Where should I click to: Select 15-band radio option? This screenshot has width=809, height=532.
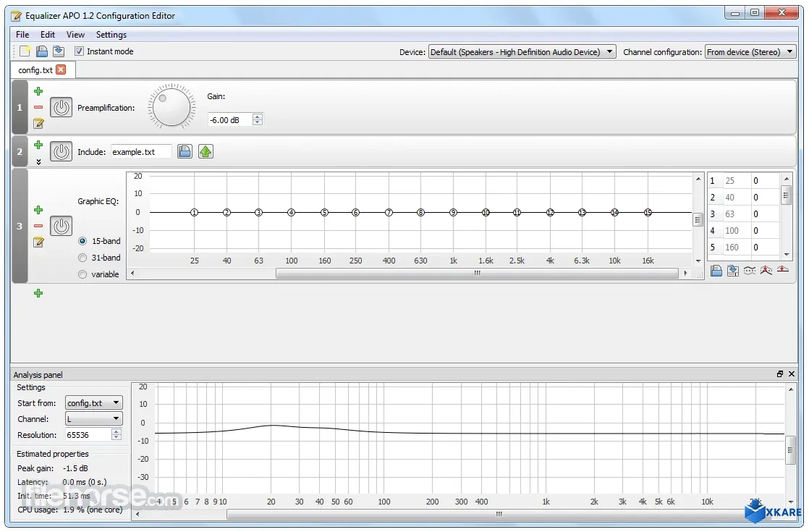click(82, 241)
